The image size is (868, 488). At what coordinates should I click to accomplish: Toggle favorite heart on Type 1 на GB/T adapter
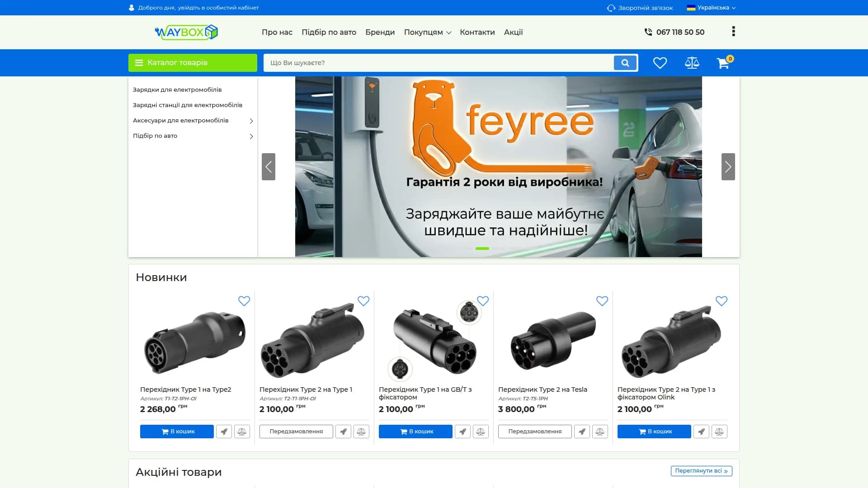click(483, 301)
